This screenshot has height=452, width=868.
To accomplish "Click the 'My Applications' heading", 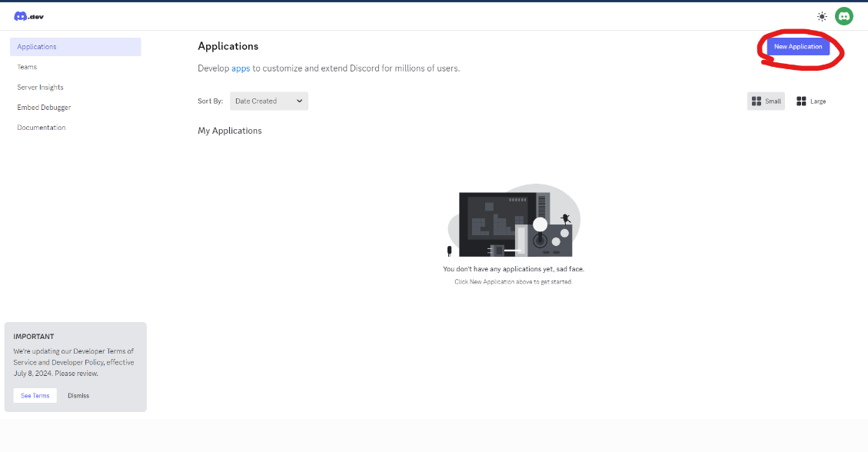I will (x=230, y=131).
